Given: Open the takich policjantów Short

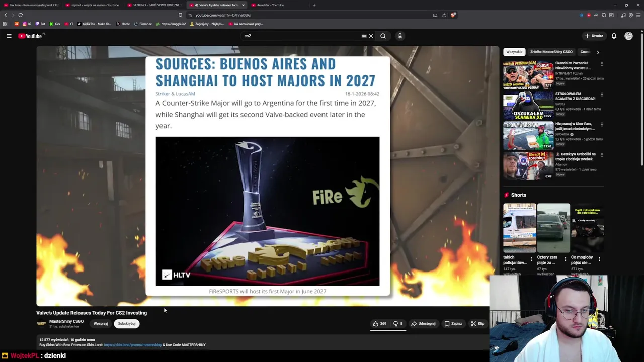Looking at the screenshot, I should [519, 228].
